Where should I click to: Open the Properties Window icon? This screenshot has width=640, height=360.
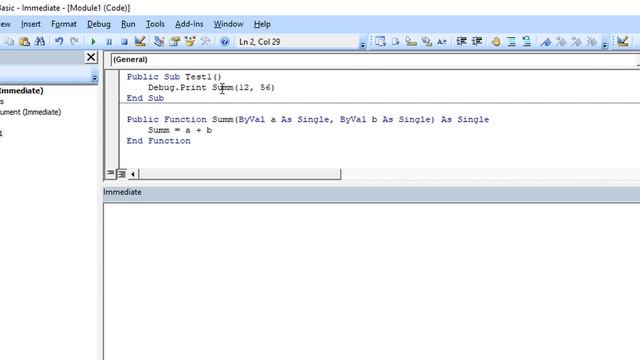click(175, 41)
